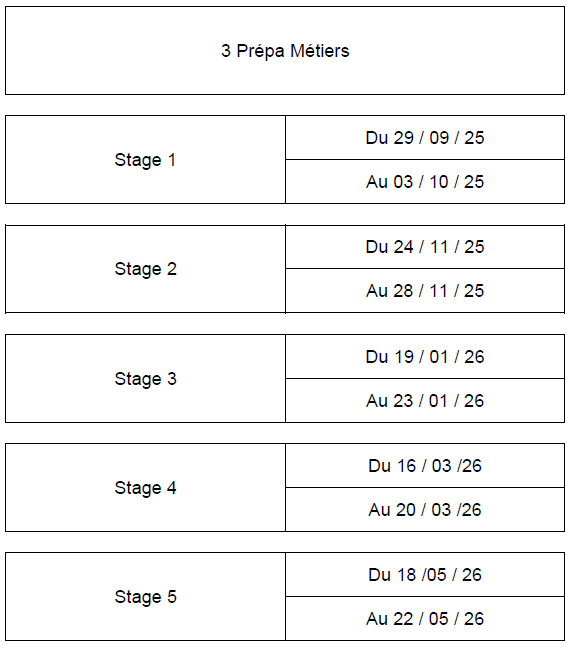The width and height of the screenshot is (569, 649).
Task: Click the 3 Prépa Métiers header cell
Action: click(285, 50)
